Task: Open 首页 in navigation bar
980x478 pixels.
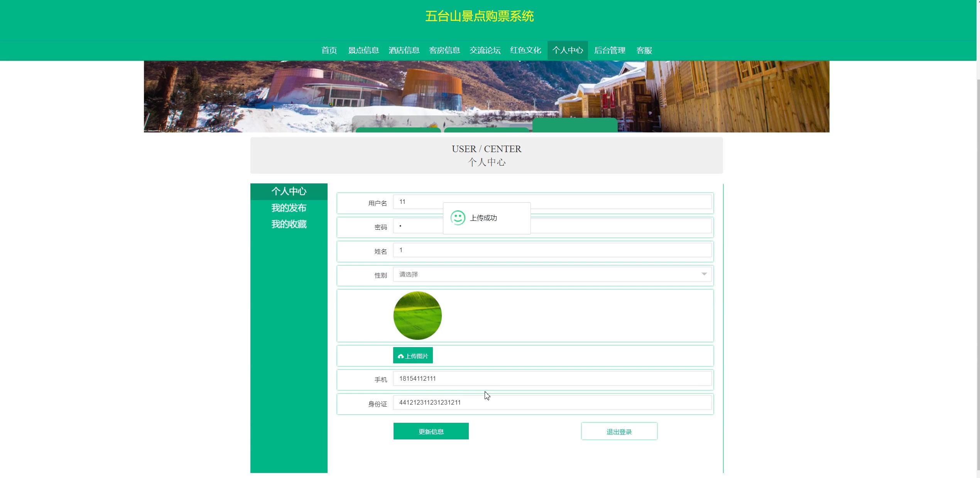Action: [x=329, y=50]
